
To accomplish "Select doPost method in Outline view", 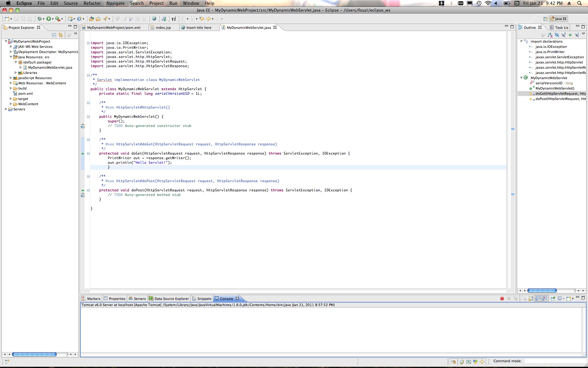I will click(x=557, y=99).
